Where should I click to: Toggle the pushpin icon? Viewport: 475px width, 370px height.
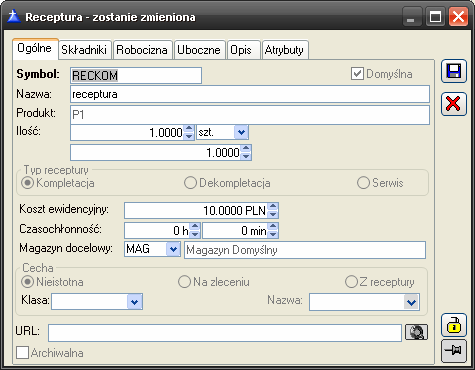454,350
